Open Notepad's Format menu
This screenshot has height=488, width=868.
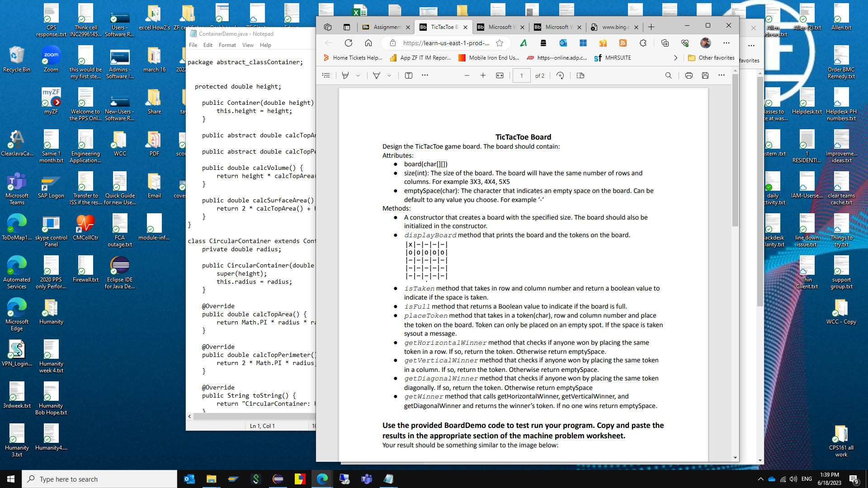point(227,45)
